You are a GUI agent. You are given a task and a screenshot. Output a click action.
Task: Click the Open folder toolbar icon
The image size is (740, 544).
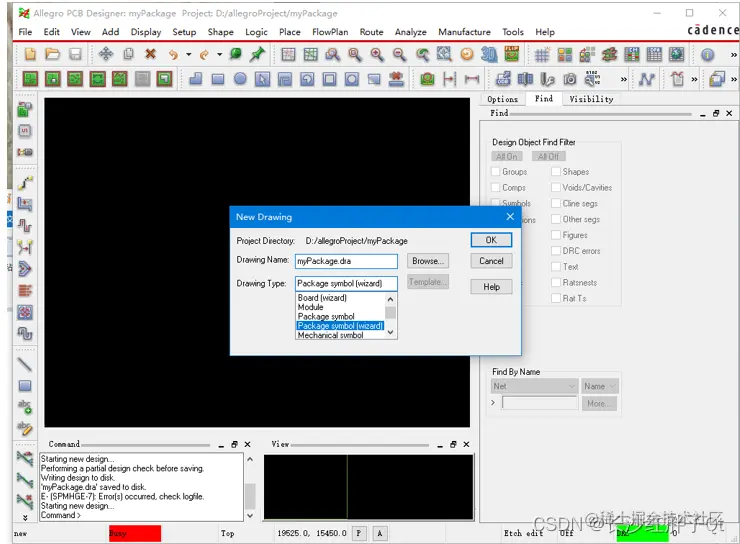pyautogui.click(x=52, y=54)
